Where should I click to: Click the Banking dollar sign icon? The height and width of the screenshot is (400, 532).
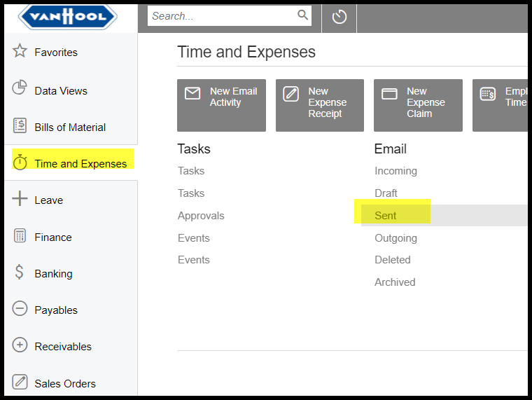20,273
